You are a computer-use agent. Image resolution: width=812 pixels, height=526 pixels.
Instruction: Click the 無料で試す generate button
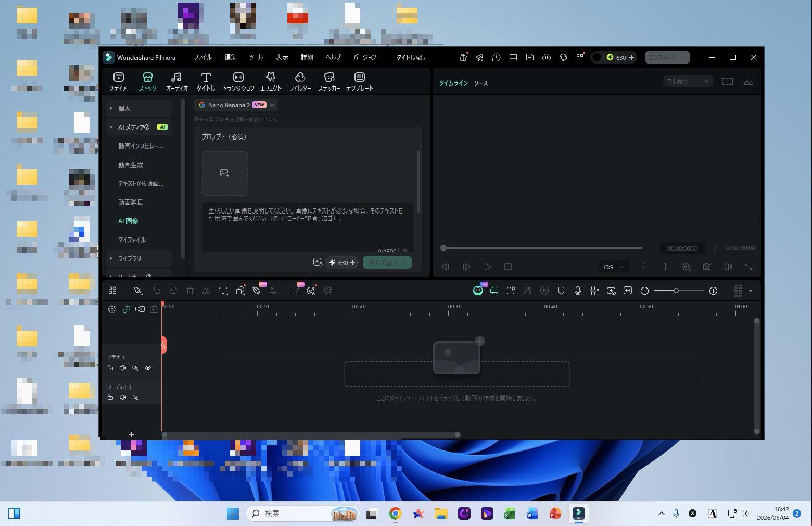coord(387,262)
